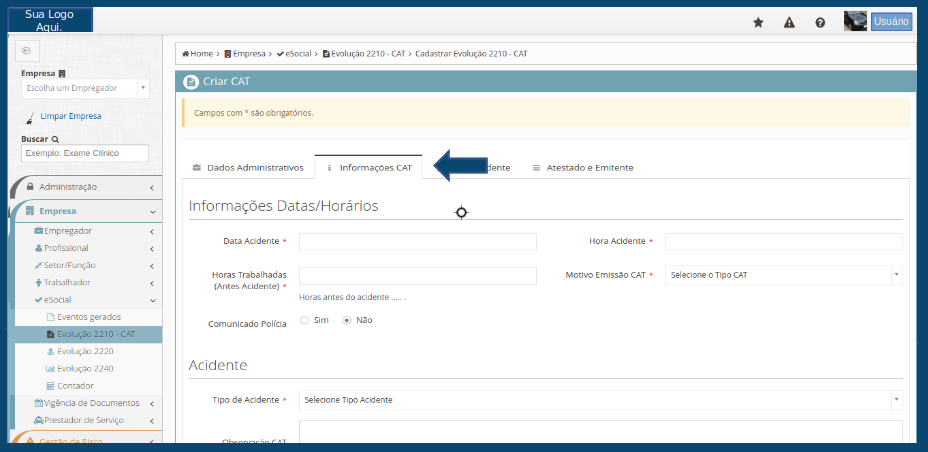The width and height of the screenshot is (928, 452).
Task: Click the Data Acidente input field
Action: (x=417, y=242)
